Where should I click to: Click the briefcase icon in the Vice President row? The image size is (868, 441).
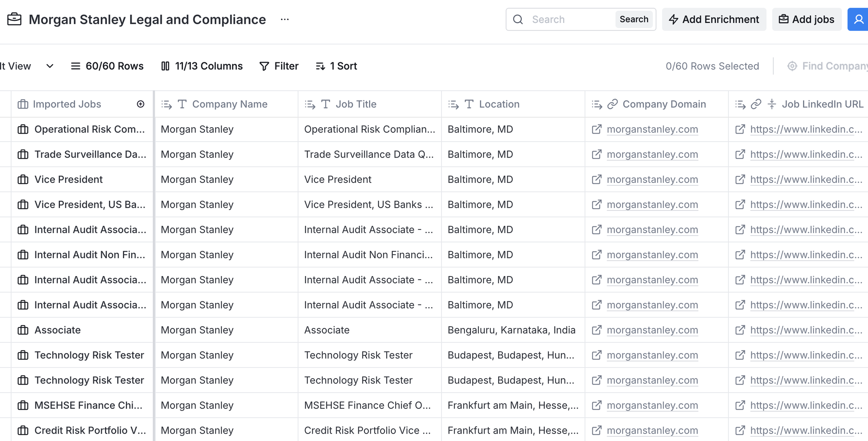23,180
